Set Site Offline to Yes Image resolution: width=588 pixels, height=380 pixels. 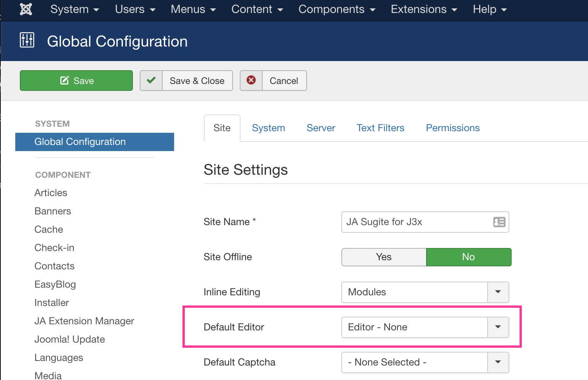(x=384, y=257)
